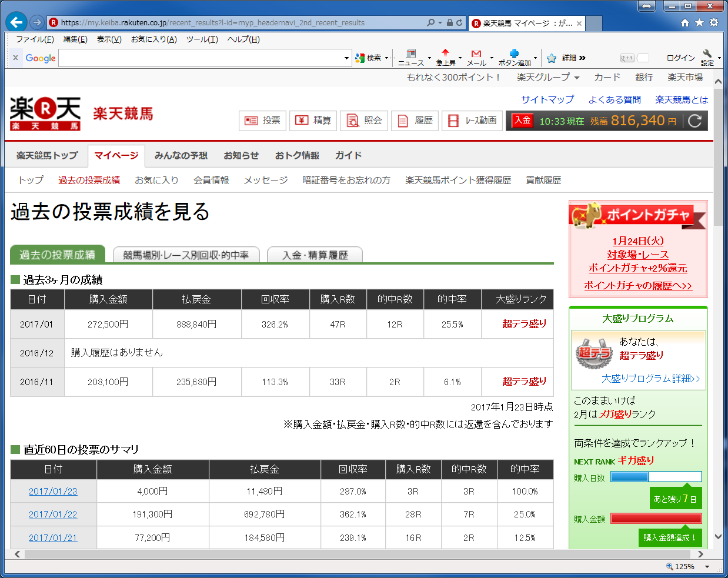Expand the 検索 button dropdown arrow
The image size is (728, 578).
pos(386,58)
